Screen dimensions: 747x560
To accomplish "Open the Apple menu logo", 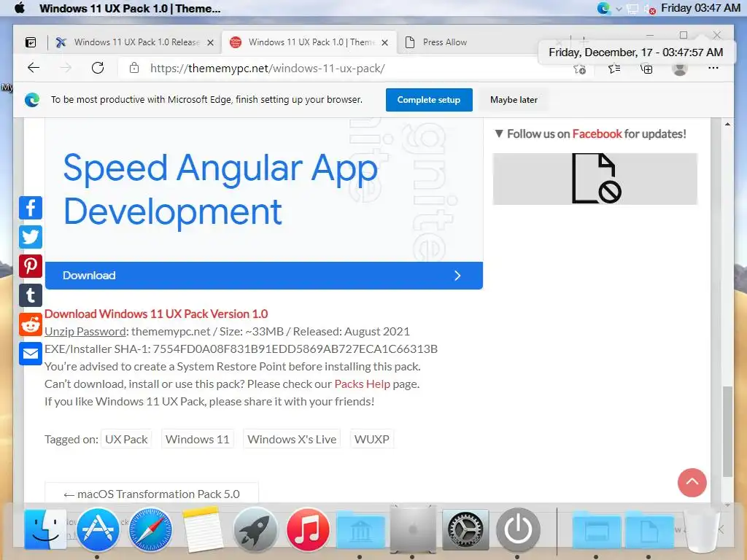I will 20,8.
